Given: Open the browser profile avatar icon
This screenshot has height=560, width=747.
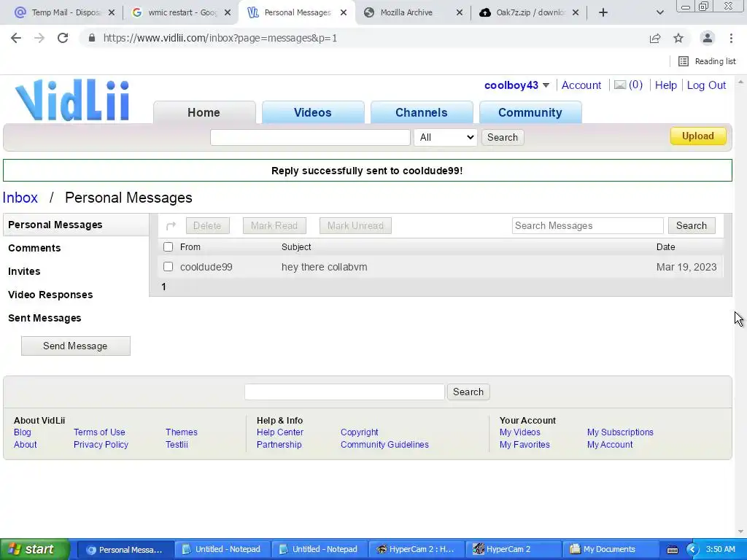Looking at the screenshot, I should point(708,38).
